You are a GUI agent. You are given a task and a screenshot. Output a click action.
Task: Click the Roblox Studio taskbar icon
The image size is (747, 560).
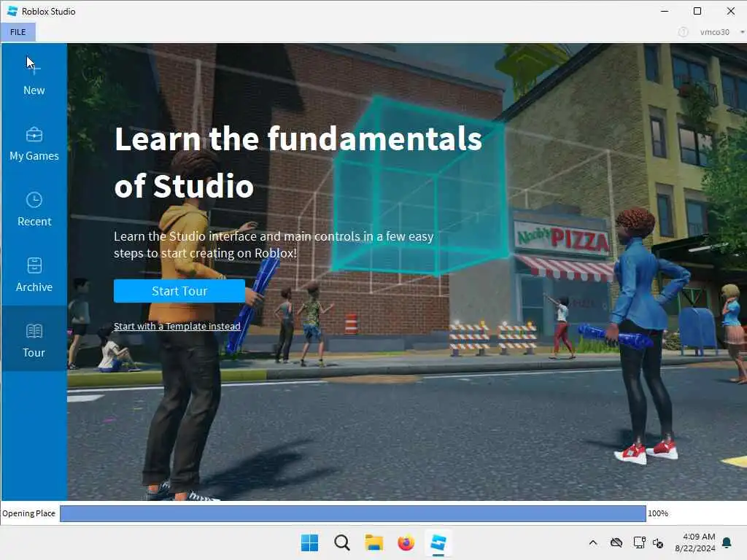coord(438,542)
